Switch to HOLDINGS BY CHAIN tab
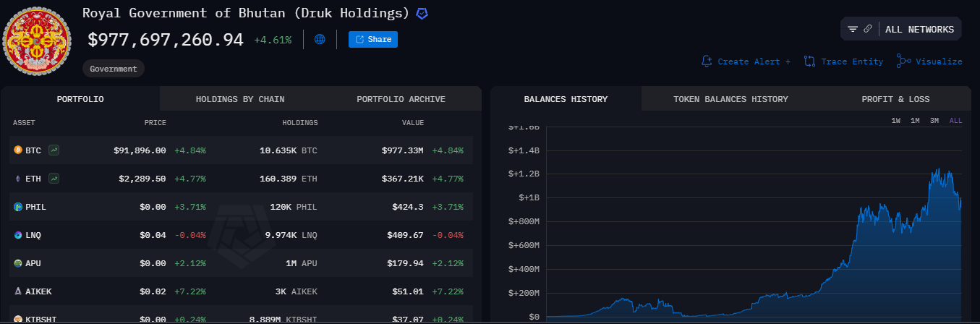Image resolution: width=980 pixels, height=324 pixels. pyautogui.click(x=240, y=99)
